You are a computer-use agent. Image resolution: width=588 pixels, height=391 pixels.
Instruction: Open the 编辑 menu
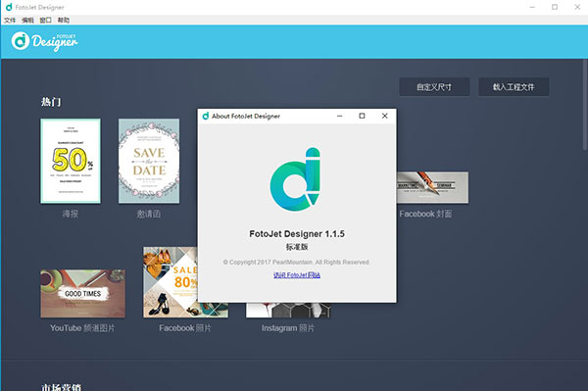pyautogui.click(x=27, y=21)
